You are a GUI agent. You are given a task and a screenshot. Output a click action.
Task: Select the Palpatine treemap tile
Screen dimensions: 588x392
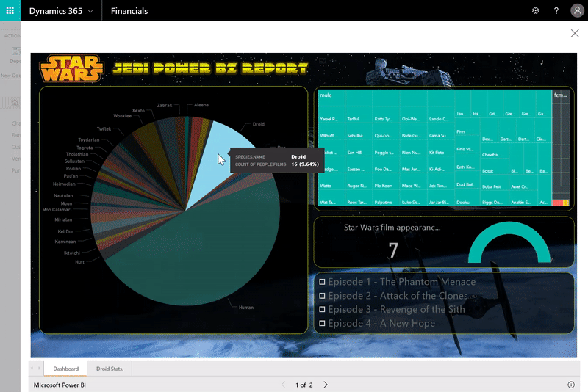tap(386, 198)
